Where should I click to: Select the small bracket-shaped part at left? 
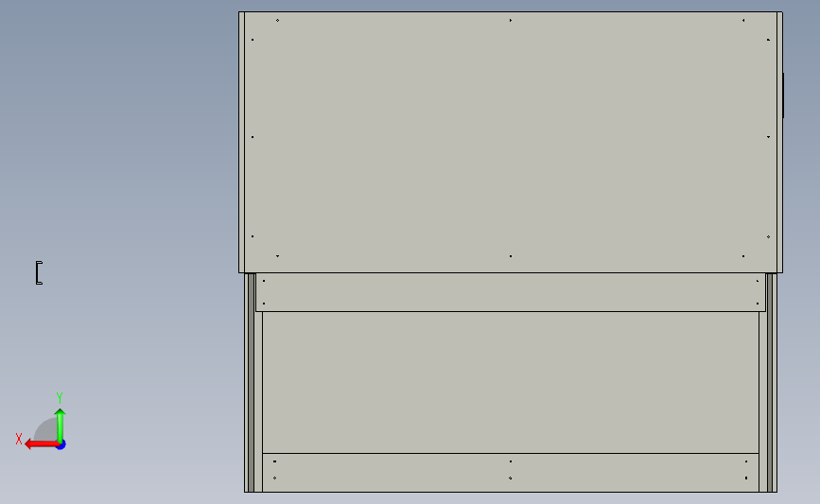click(x=39, y=273)
